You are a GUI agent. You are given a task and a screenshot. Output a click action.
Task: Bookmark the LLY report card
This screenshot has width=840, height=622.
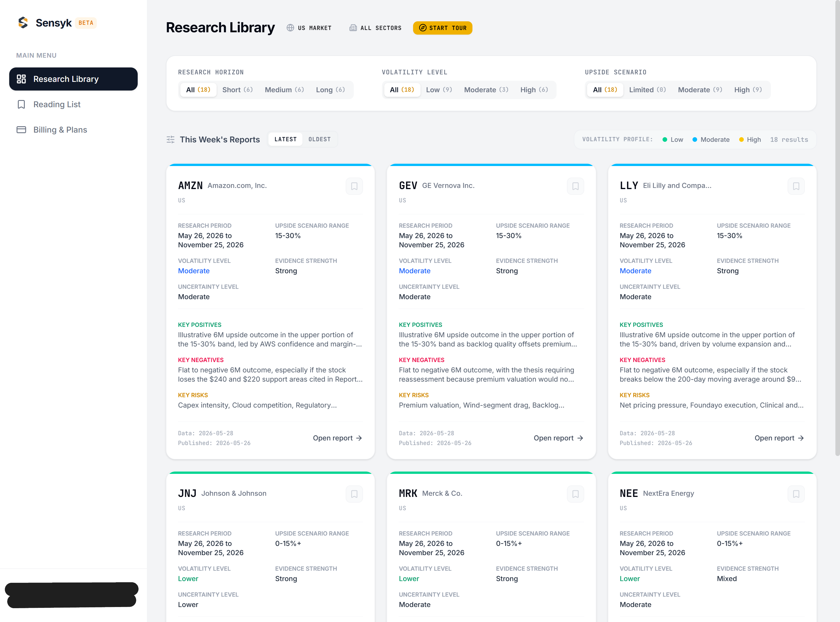coord(796,186)
